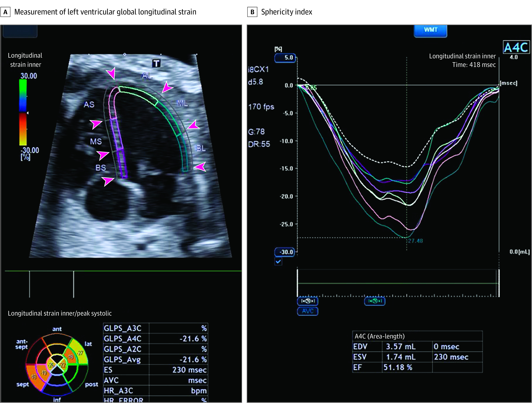The image size is (532, 403).
Task: Click the strain color scale bar
Action: (23, 112)
